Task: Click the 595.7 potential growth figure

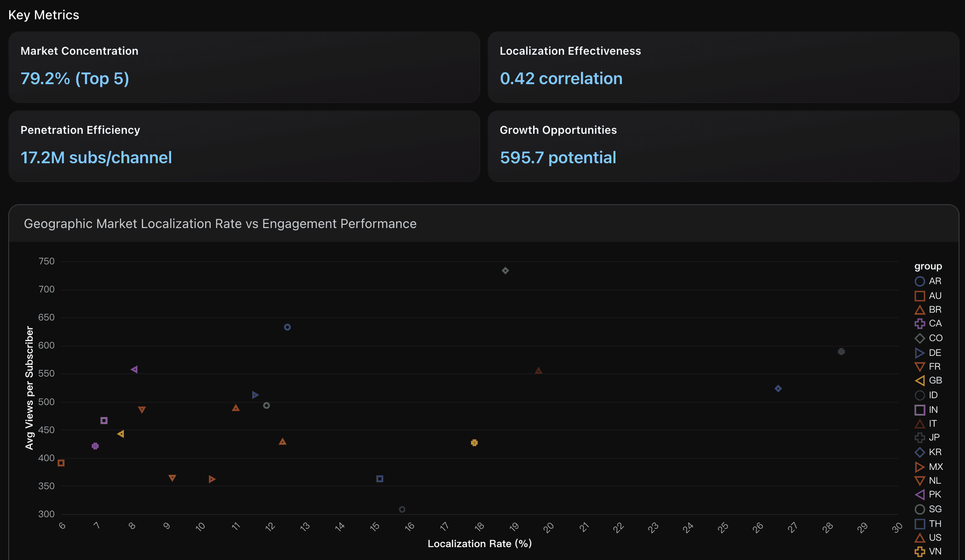Action: tap(558, 157)
